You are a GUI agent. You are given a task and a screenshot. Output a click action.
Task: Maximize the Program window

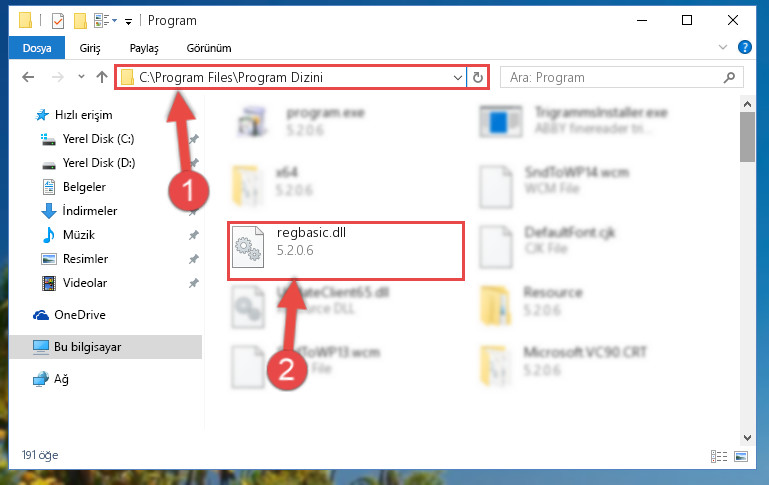click(x=687, y=21)
